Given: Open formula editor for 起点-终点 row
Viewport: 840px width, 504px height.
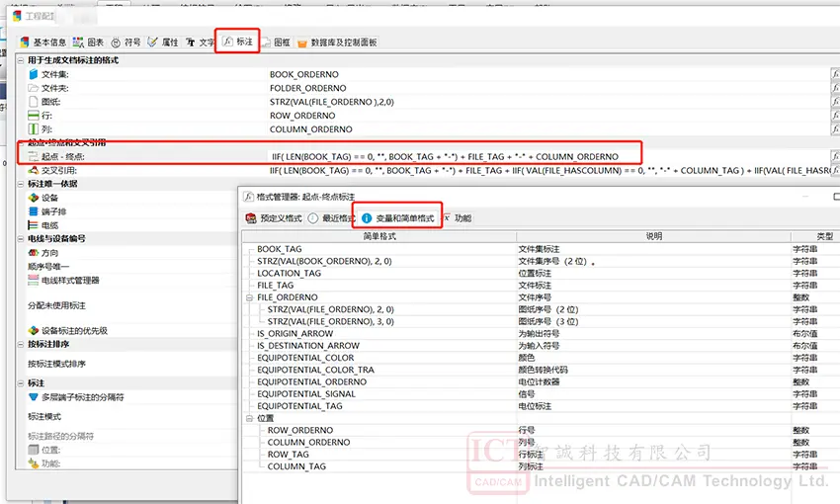Looking at the screenshot, I should [x=835, y=156].
